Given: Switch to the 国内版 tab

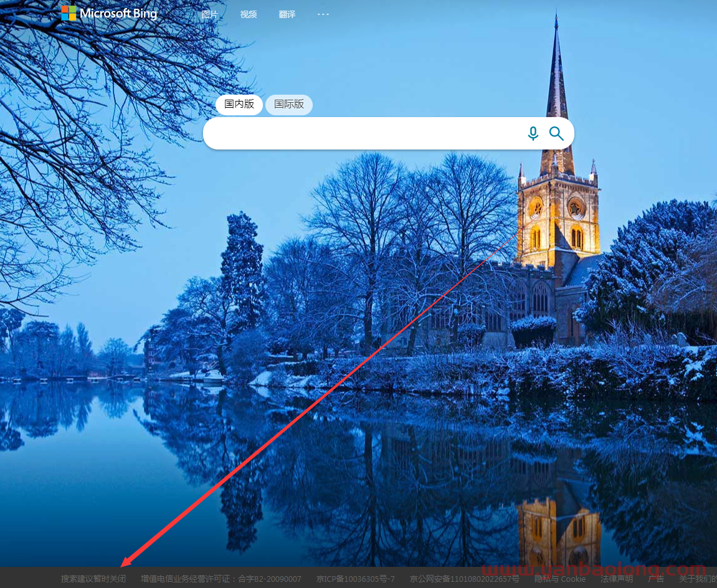Looking at the screenshot, I should [x=239, y=105].
